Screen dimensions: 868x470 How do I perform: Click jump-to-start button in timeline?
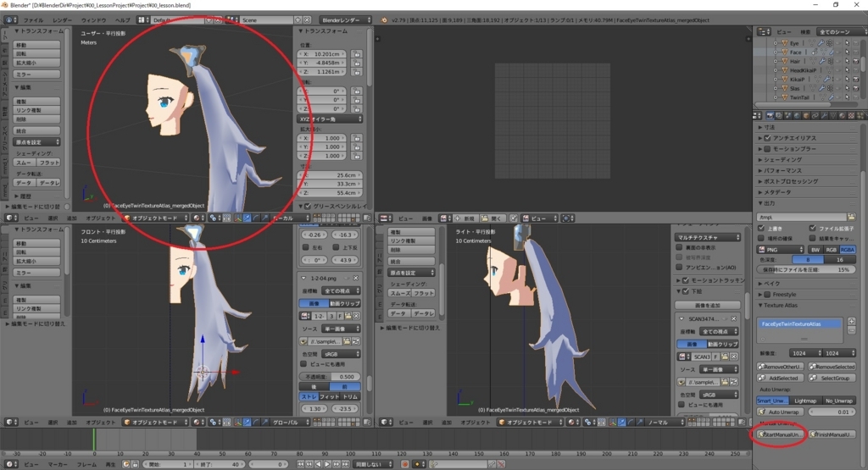(301, 464)
